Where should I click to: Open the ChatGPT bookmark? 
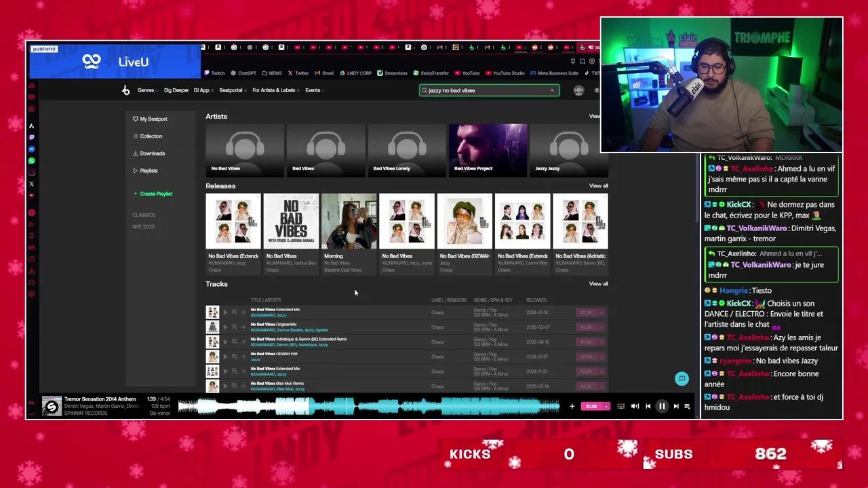coord(243,73)
